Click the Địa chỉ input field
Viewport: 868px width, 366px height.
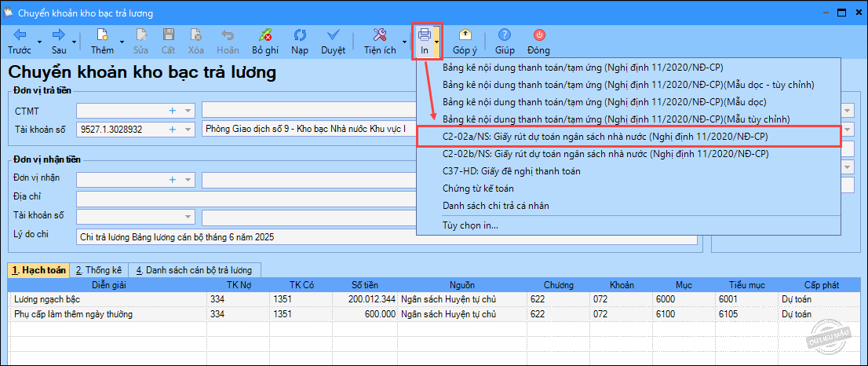click(246, 198)
